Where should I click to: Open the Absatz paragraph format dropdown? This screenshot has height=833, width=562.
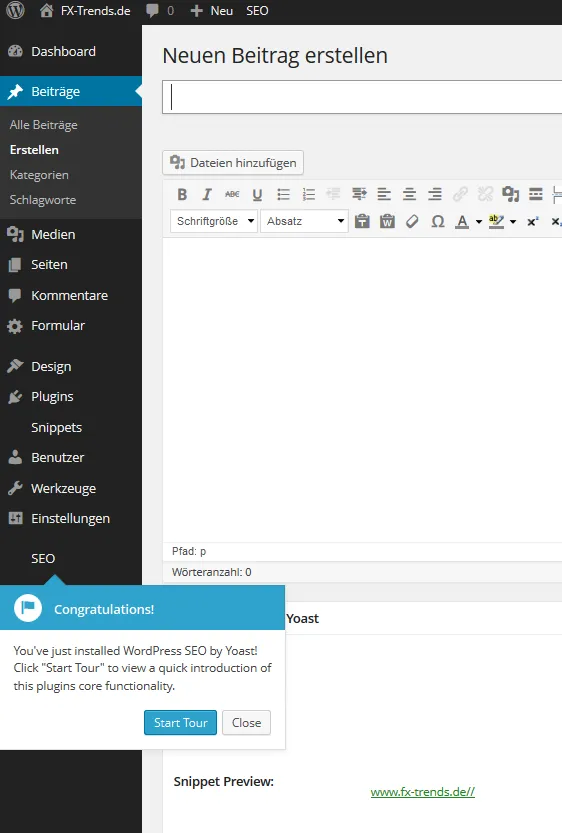pyautogui.click(x=304, y=221)
